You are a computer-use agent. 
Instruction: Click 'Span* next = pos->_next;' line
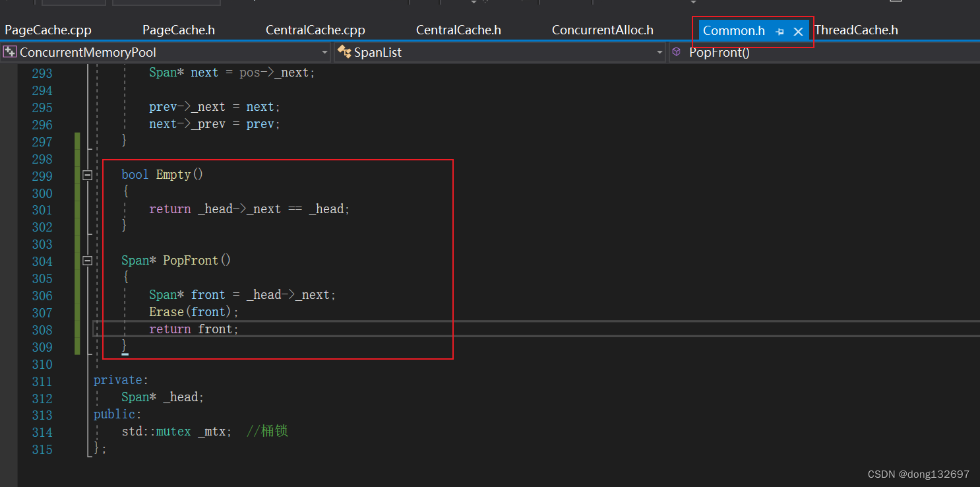(x=232, y=73)
